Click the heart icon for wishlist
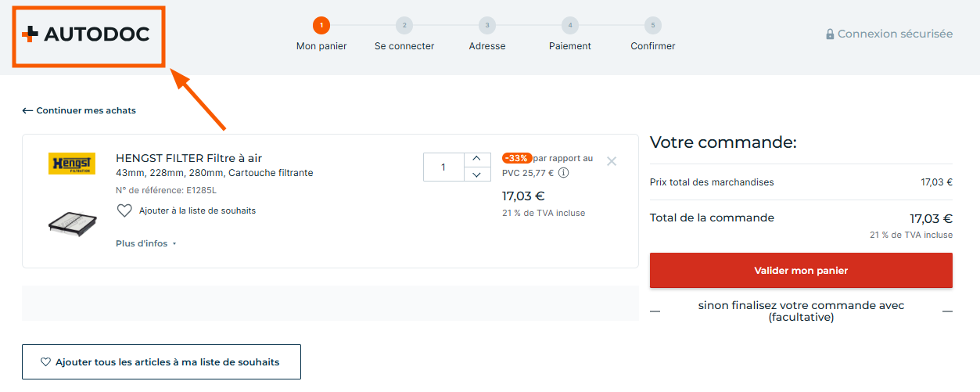 coord(124,210)
